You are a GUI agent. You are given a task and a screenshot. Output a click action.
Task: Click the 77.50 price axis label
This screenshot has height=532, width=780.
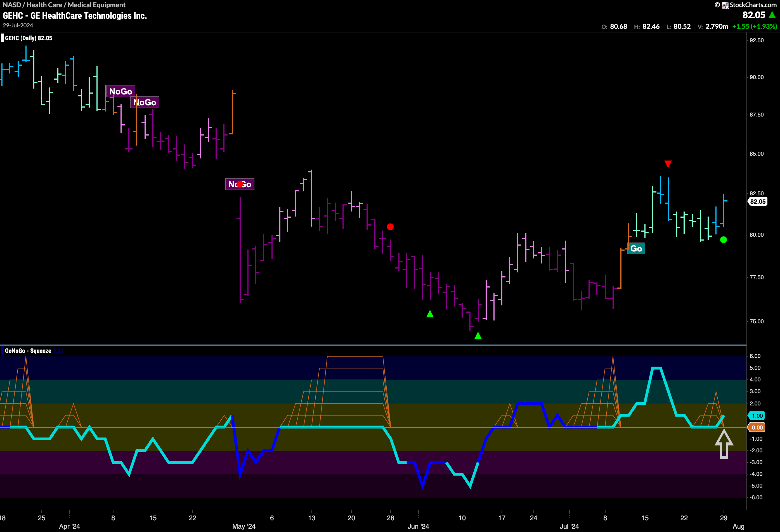coord(757,277)
